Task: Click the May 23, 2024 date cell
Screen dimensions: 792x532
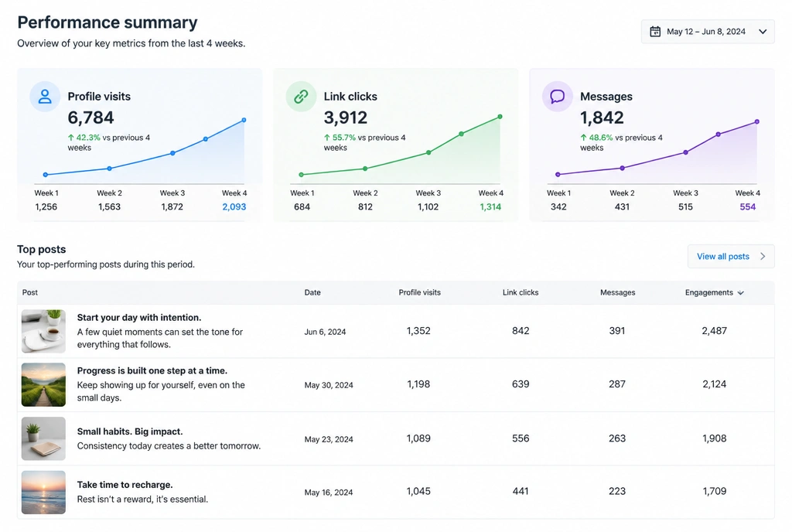Action: coord(328,440)
